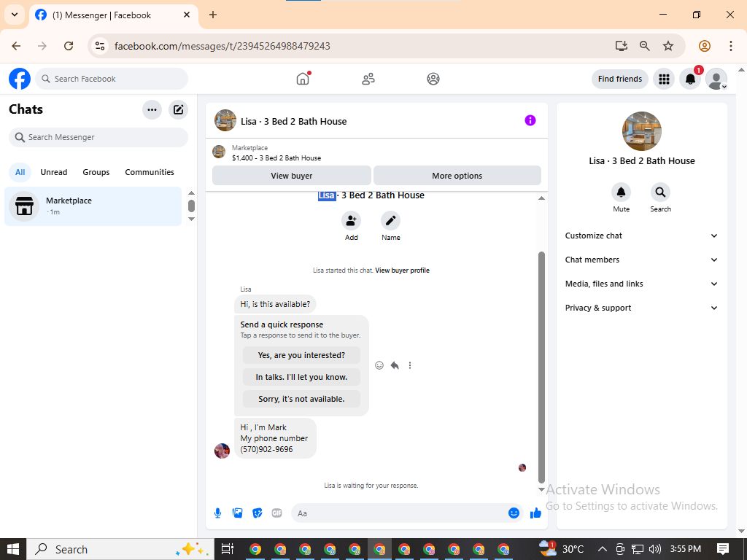Send 'In talks. I'll let you know.'
The image size is (747, 560).
click(301, 377)
